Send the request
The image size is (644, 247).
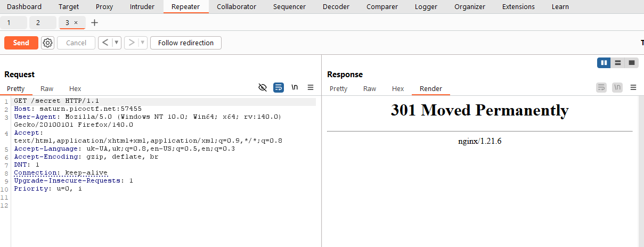(x=21, y=43)
